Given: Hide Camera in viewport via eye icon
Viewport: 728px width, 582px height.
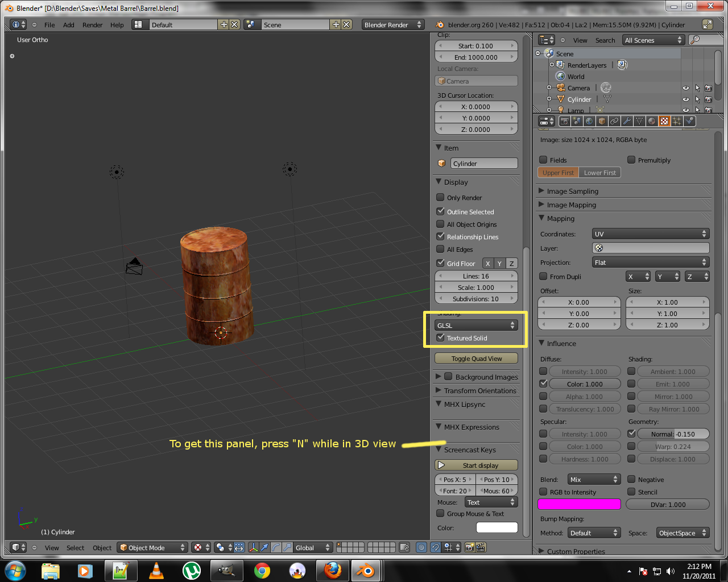Looking at the screenshot, I should (x=686, y=88).
